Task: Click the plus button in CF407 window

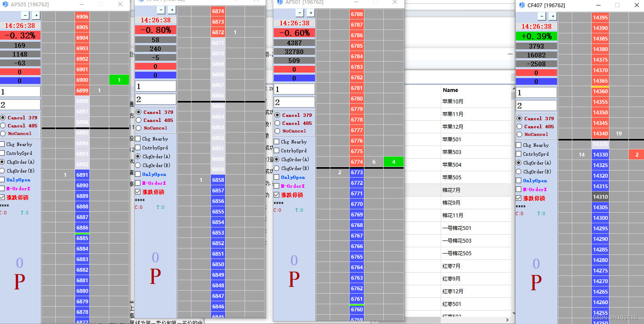Action: 552,16
